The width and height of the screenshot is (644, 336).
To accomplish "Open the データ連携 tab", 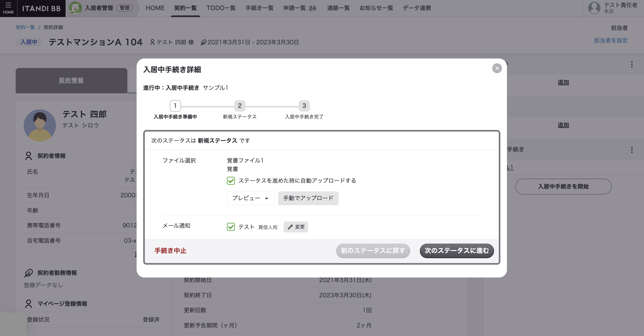I will [417, 8].
